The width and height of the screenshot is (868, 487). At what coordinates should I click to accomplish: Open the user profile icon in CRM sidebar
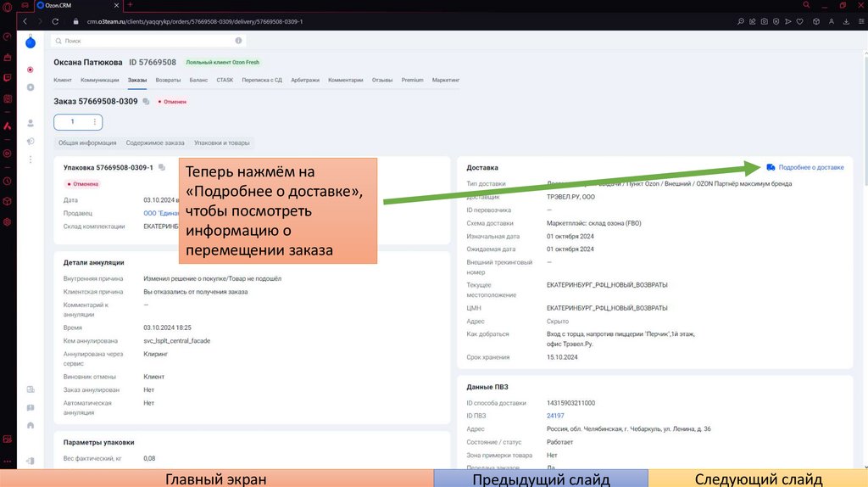coord(31,123)
